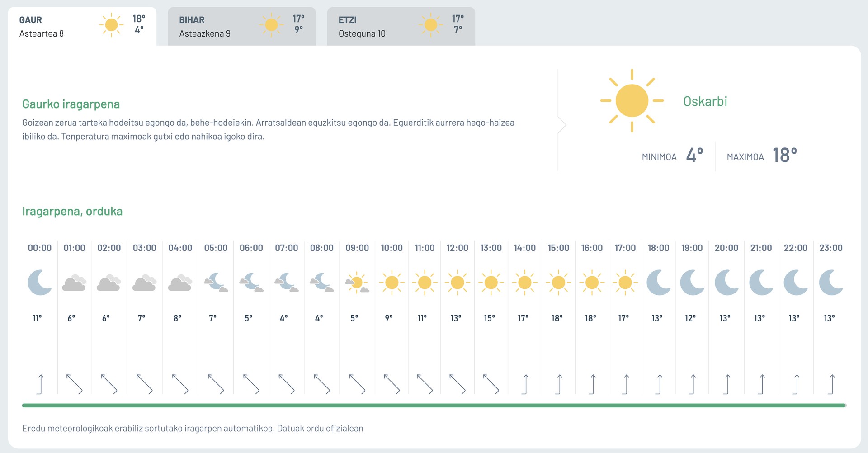Click the 11° temperature at 00:00
The height and width of the screenshot is (453, 868).
pyautogui.click(x=37, y=318)
